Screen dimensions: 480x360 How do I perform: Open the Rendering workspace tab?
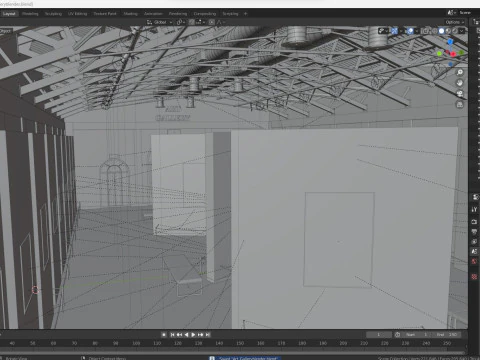click(x=178, y=14)
